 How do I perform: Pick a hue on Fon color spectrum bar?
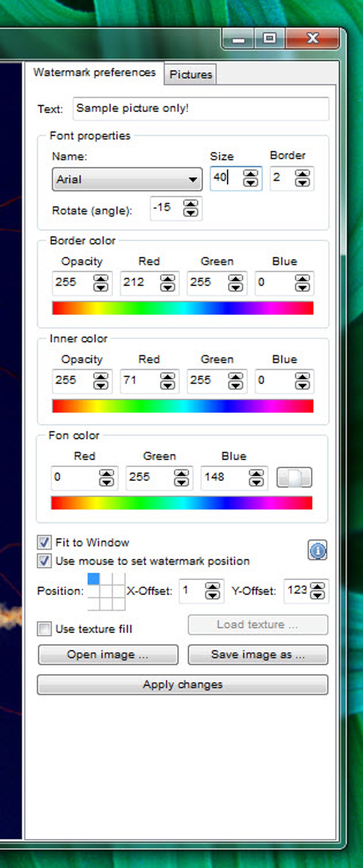tap(181, 503)
